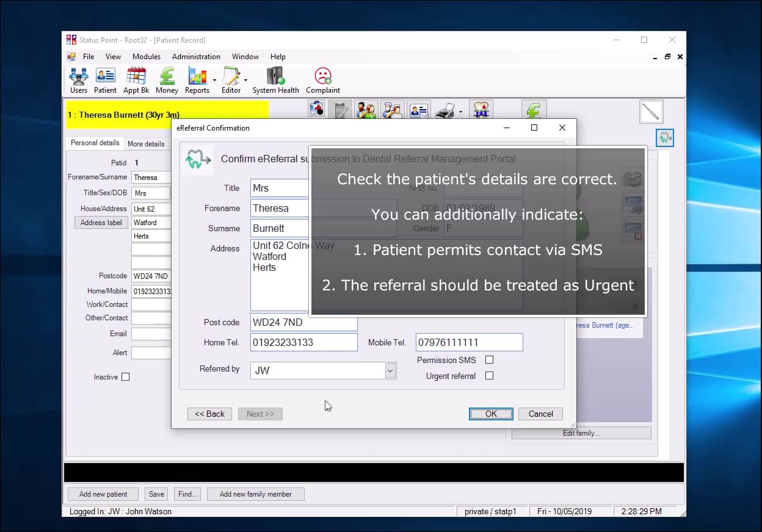Viewport: 762px width, 532px height.
Task: Click the Status Point app icon in title bar
Action: coord(71,40)
